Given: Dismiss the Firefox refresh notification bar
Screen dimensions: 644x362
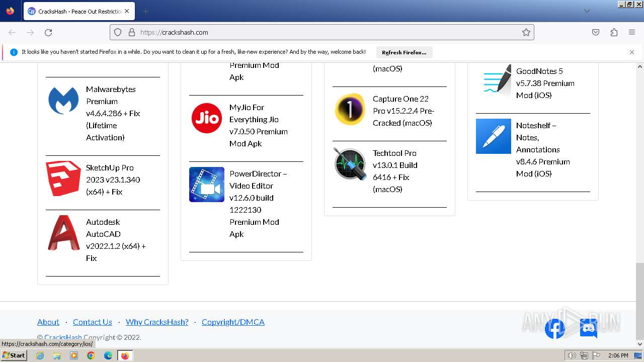Looking at the screenshot, I should click(x=632, y=52).
